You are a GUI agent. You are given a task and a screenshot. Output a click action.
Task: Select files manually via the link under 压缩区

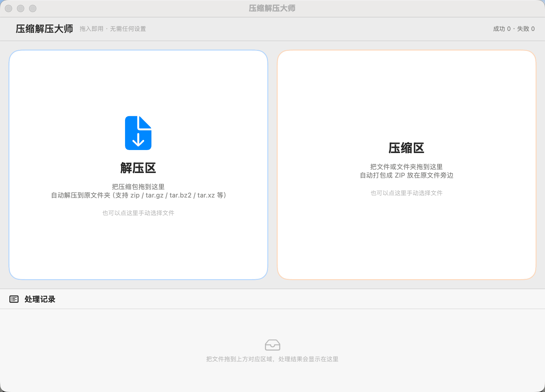(x=407, y=193)
